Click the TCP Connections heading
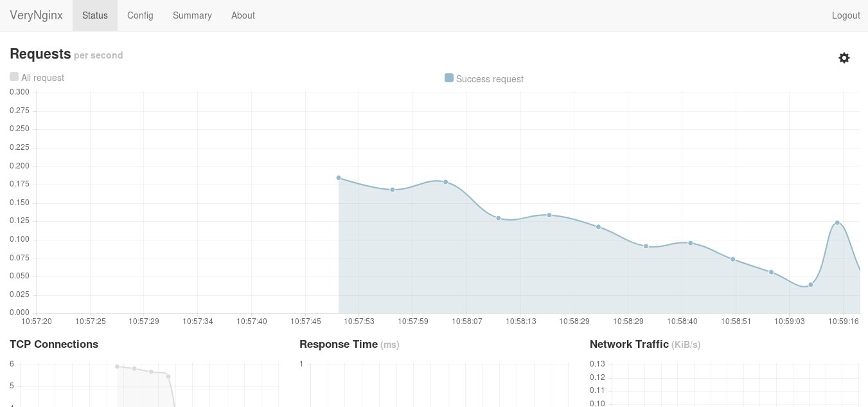Image resolution: width=868 pixels, height=407 pixels. tap(54, 344)
